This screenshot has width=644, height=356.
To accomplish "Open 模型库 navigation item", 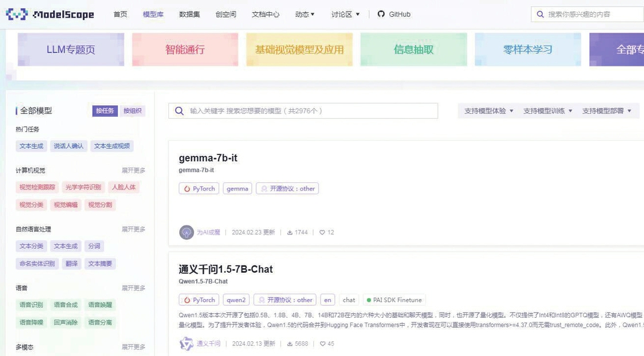I will point(153,14).
